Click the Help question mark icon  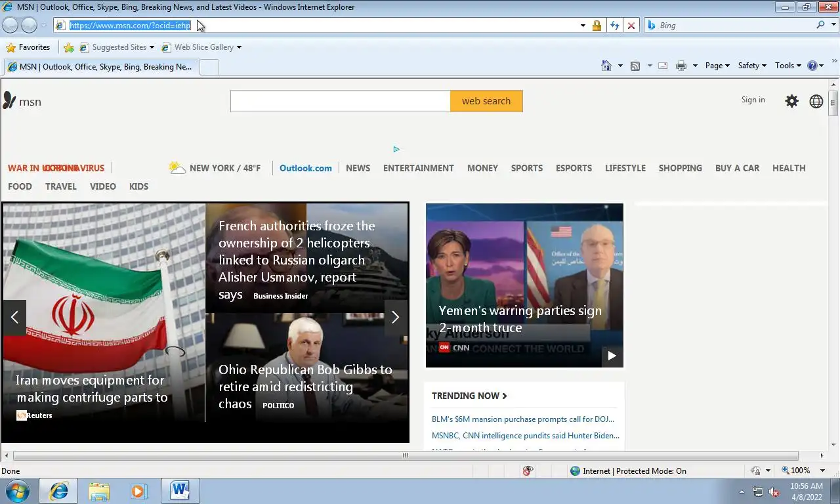pos(812,66)
